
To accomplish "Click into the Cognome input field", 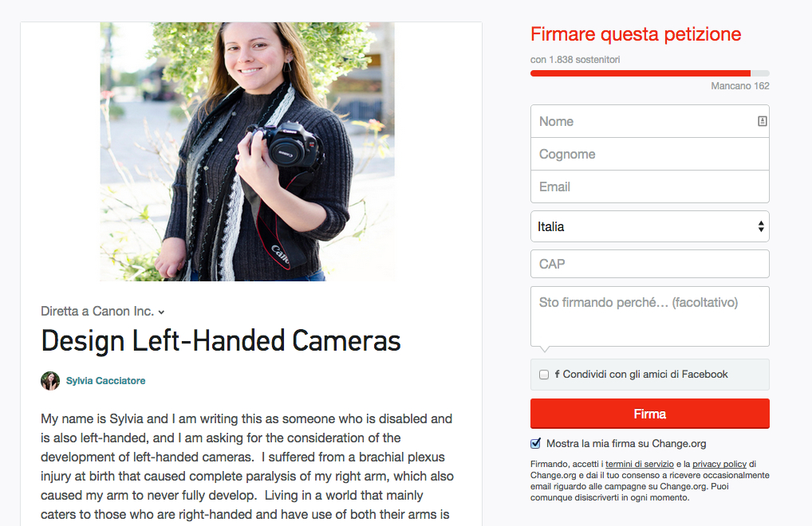I will (649, 154).
